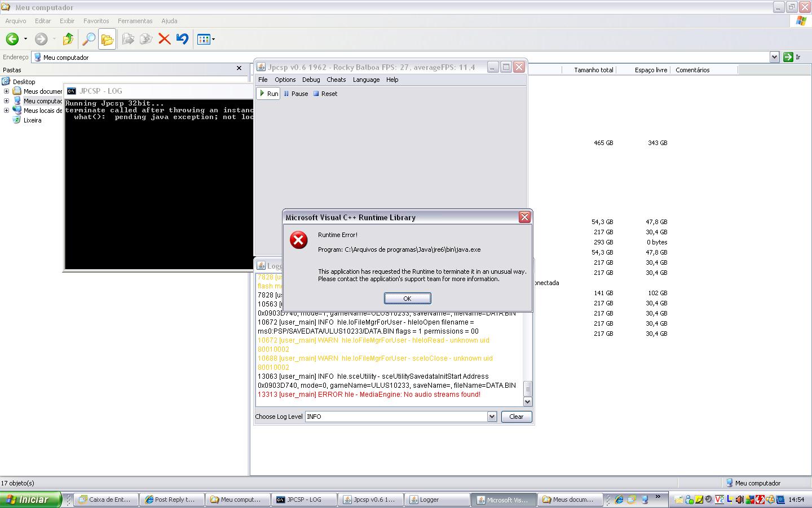Open the Ferramentas menu
The height and width of the screenshot is (508, 812).
(x=135, y=21)
